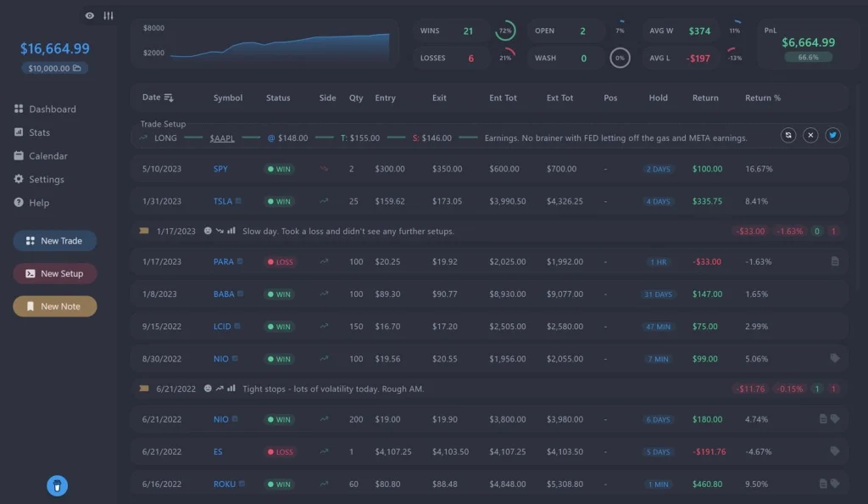This screenshot has width=868, height=504.
Task: Open the note document icon on the ROKU row
Action: [821, 484]
